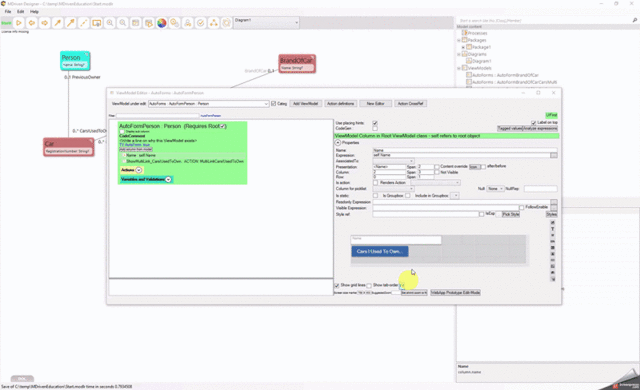Open the File menu
This screenshot has height=390, width=640.
click(x=8, y=11)
